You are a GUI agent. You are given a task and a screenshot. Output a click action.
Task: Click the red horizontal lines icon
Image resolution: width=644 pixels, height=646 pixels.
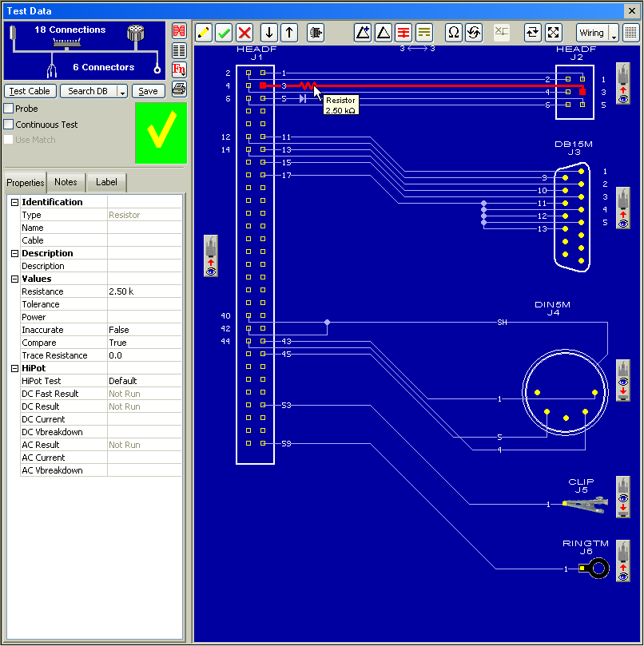(x=403, y=33)
